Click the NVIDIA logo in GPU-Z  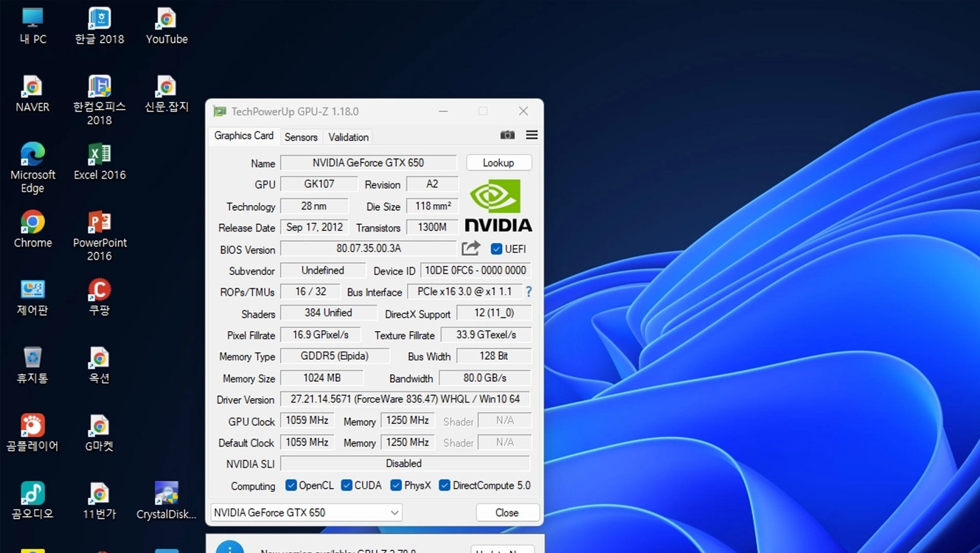[498, 205]
